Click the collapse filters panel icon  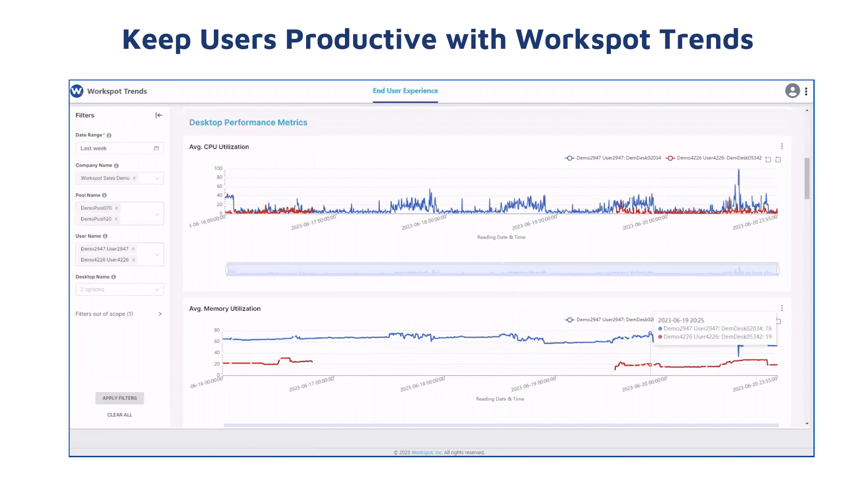click(159, 114)
